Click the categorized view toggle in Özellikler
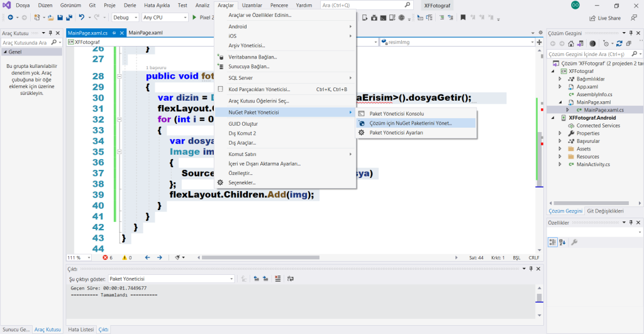This screenshot has width=644, height=334. (x=553, y=242)
